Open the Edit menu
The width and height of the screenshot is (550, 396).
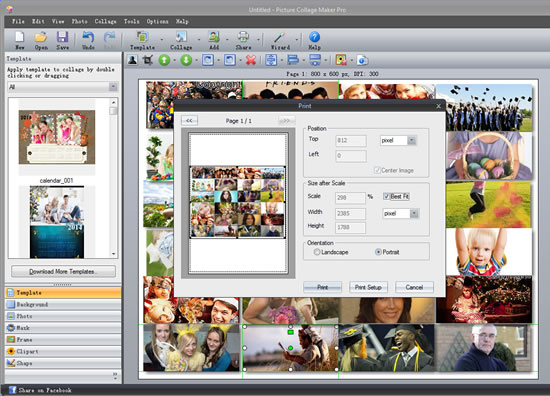coord(38,21)
